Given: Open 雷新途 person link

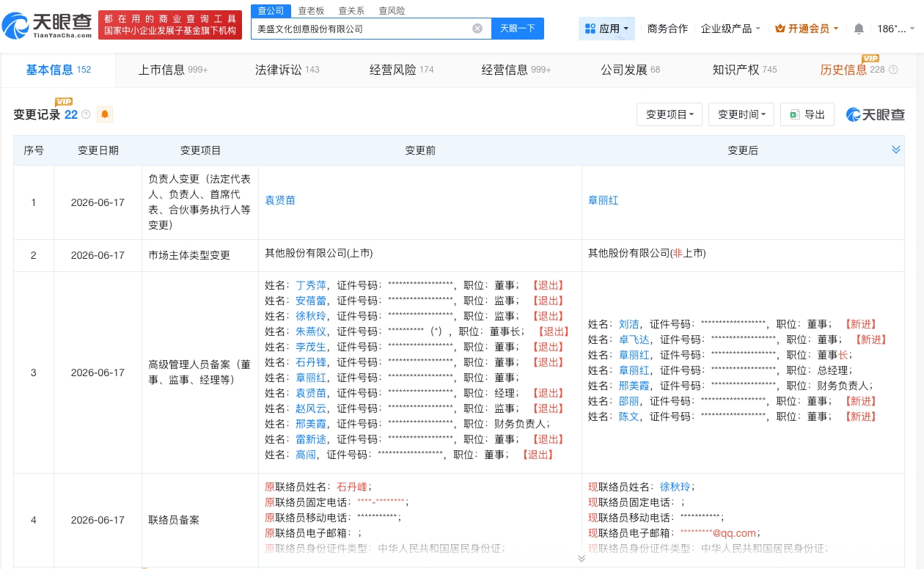Looking at the screenshot, I should point(311,439).
